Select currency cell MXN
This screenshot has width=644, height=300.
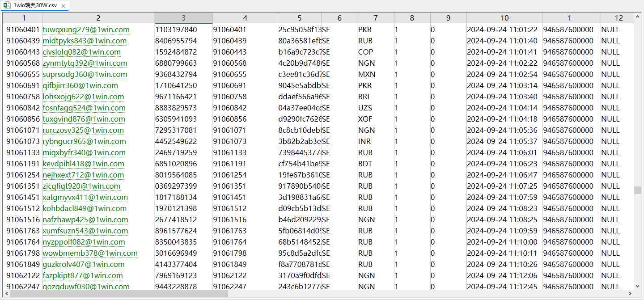(376, 74)
